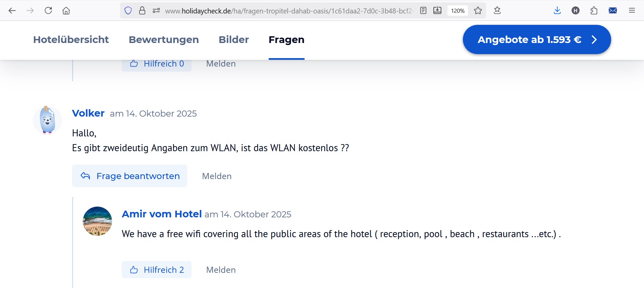
Task: Open the Bewertungen tab
Action: coord(164,40)
